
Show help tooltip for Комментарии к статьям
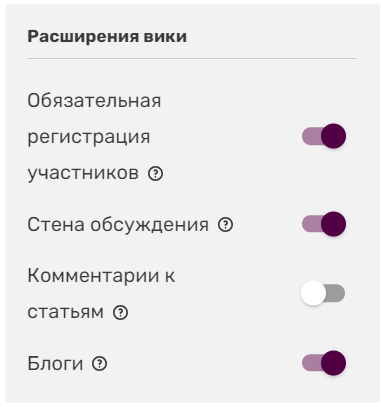click(x=120, y=313)
